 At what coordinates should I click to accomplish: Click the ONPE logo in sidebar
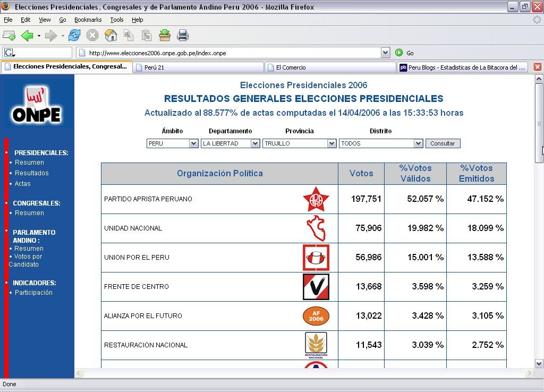37,105
